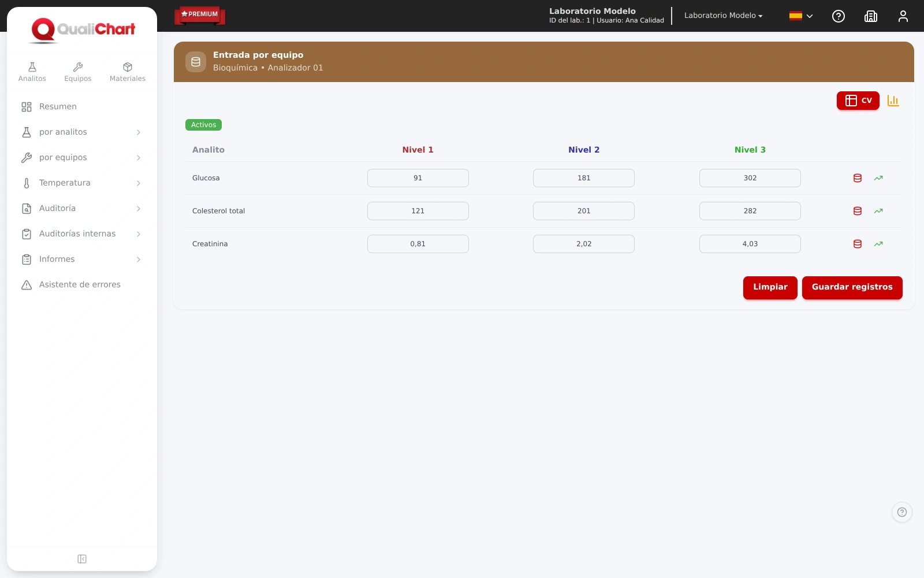Click the Activos badge
The width and height of the screenshot is (924, 578).
(203, 125)
